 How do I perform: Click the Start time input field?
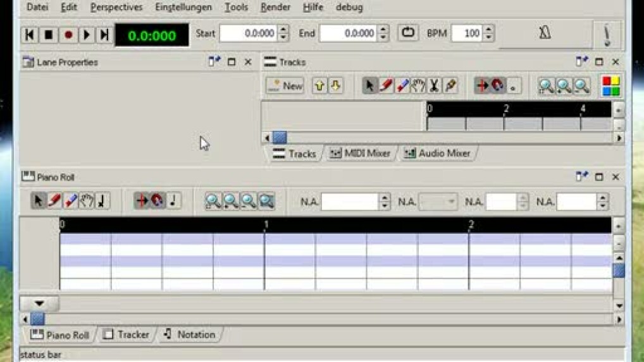(x=248, y=33)
